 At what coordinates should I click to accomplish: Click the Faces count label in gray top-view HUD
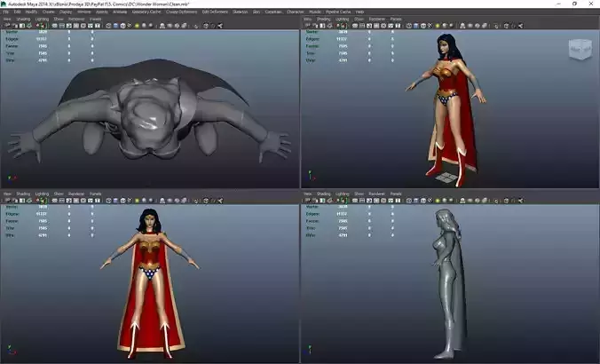(x=12, y=46)
